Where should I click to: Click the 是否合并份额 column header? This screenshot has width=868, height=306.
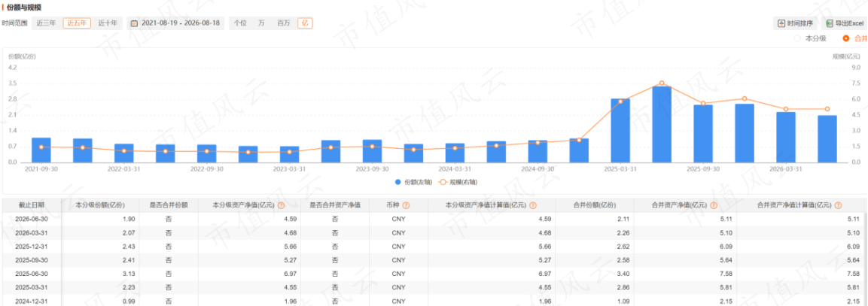169,205
